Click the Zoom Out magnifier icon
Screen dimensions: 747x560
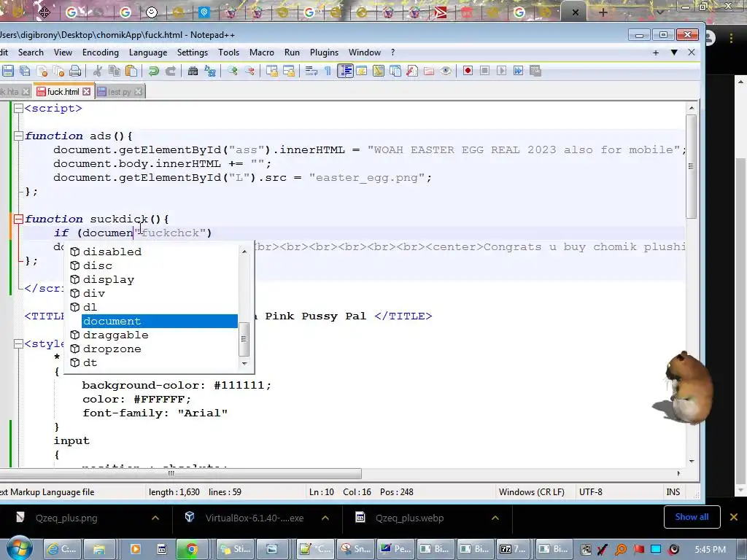click(x=249, y=71)
